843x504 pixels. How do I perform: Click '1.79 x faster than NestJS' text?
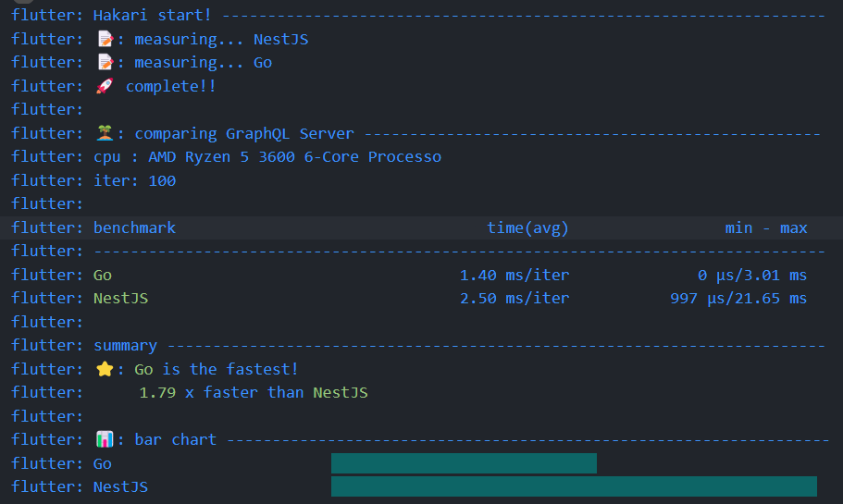pos(254,393)
